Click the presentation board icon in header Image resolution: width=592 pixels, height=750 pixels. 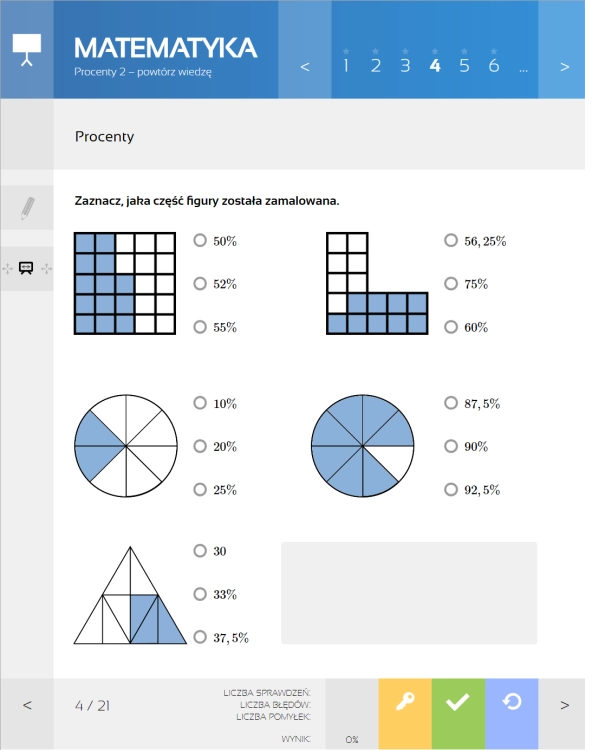pyautogui.click(x=27, y=50)
